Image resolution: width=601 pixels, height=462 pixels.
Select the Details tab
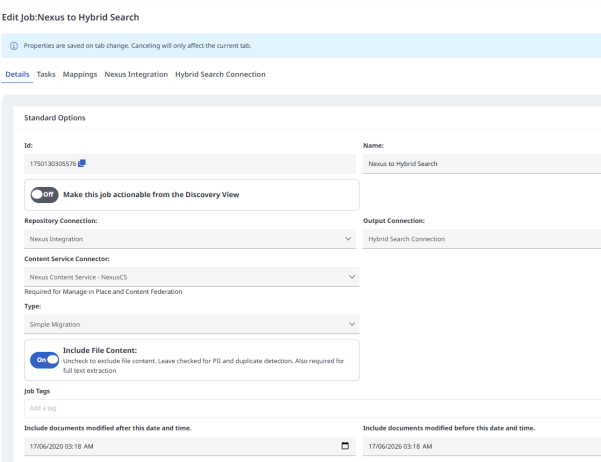pyautogui.click(x=17, y=74)
